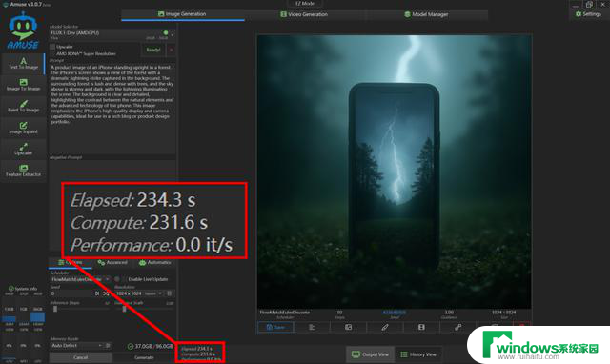Click the System Info label
The image size is (610, 364).
pyautogui.click(x=23, y=289)
